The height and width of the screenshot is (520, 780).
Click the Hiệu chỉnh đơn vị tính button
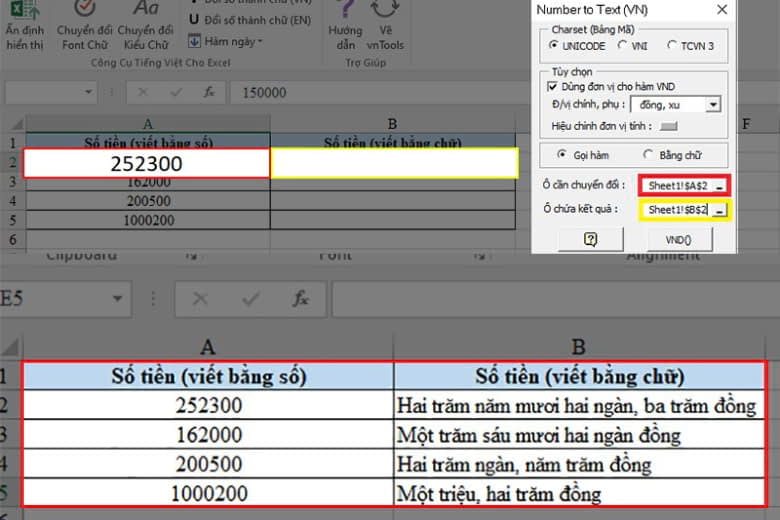[x=669, y=126]
